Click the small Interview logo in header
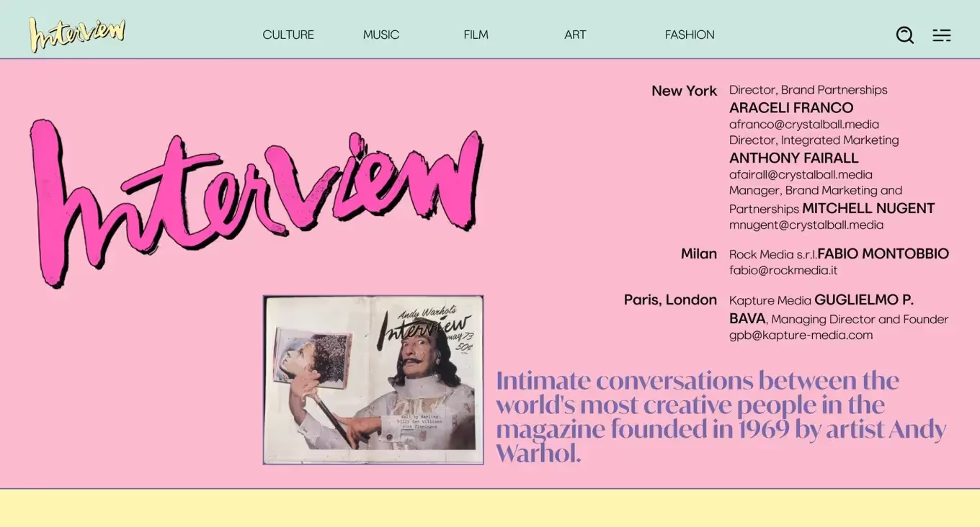980x527 pixels. click(77, 34)
